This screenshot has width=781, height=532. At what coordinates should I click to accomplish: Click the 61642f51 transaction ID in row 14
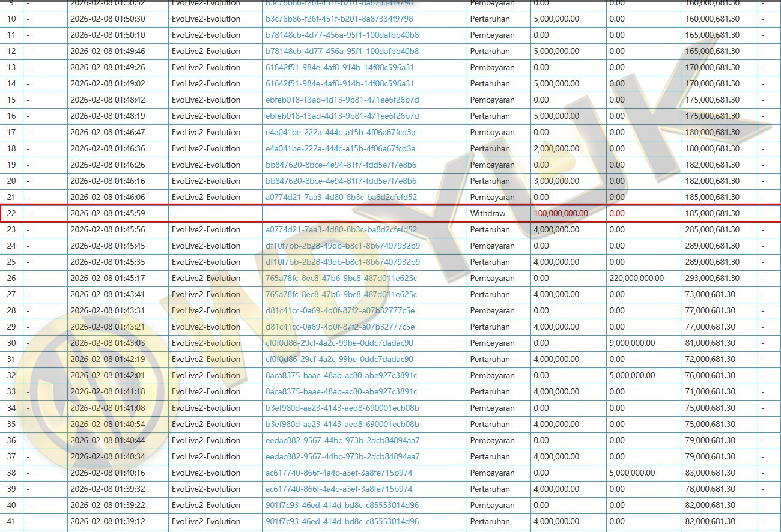click(339, 83)
